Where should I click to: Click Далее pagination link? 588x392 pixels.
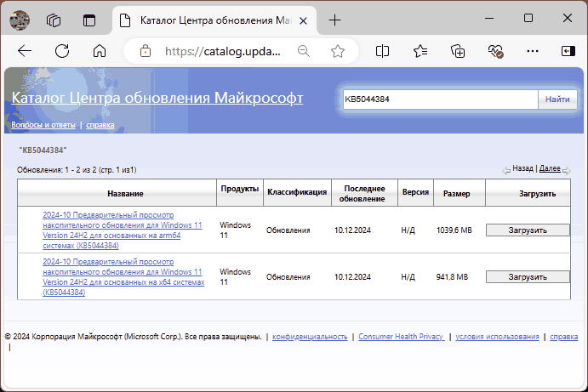coord(550,168)
